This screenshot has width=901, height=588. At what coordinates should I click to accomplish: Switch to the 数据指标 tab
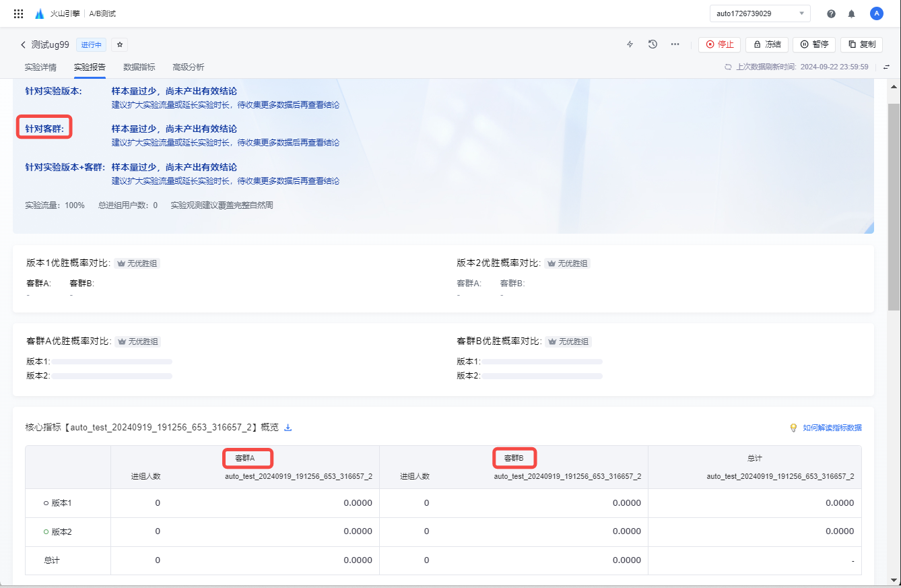(x=139, y=67)
